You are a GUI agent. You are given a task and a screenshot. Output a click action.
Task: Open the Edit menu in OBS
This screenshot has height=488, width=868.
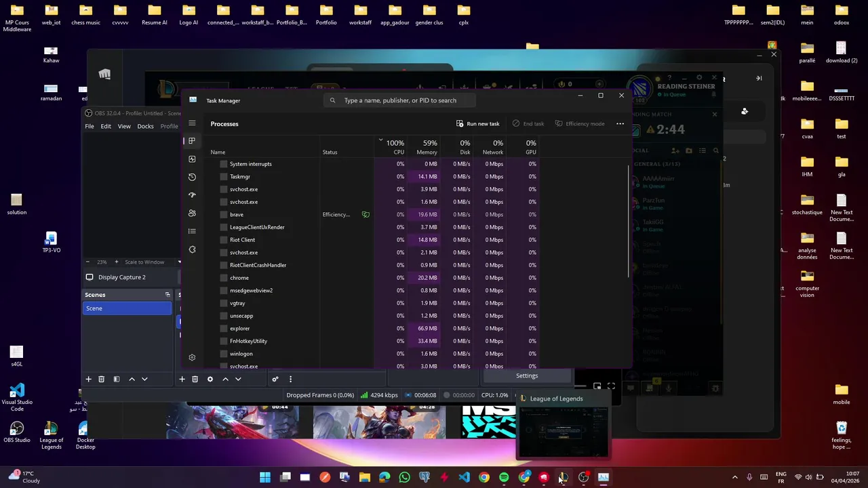coord(106,126)
